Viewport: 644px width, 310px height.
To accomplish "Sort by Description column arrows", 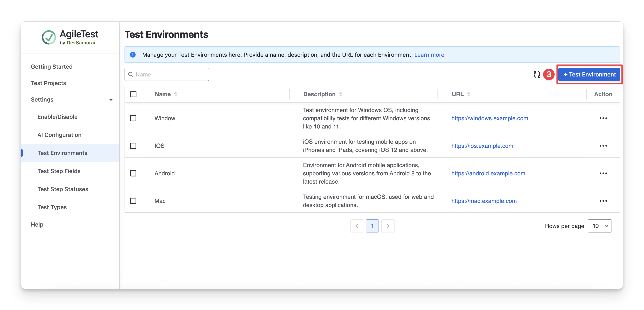I will pyautogui.click(x=340, y=94).
